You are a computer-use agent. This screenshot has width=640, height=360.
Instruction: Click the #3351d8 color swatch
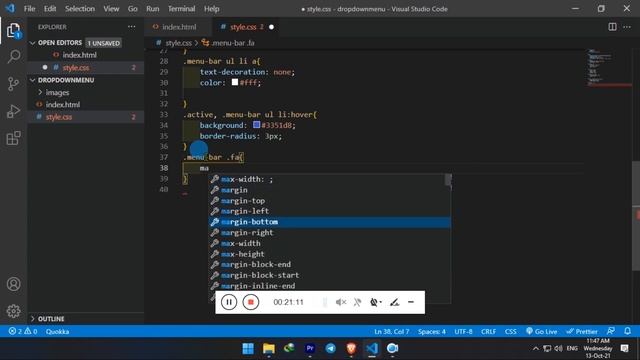[256, 124]
